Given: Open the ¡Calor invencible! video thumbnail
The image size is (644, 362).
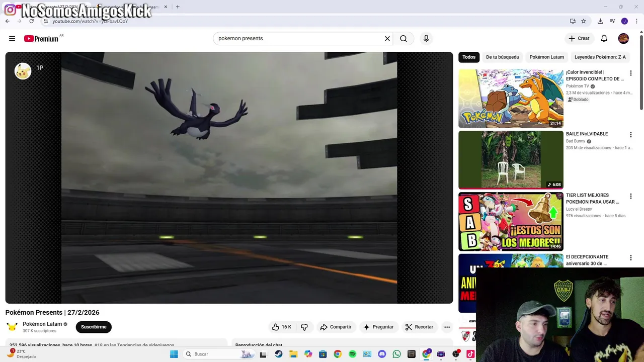Looking at the screenshot, I should [511, 98].
